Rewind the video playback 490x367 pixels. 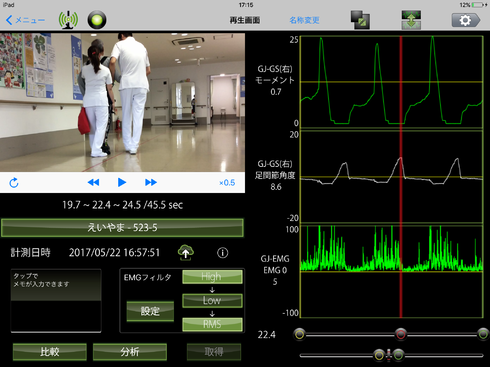click(93, 182)
